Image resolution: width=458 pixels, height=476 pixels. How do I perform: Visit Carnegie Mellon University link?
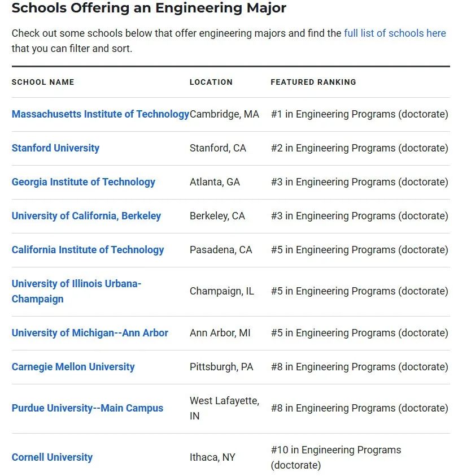click(x=73, y=367)
